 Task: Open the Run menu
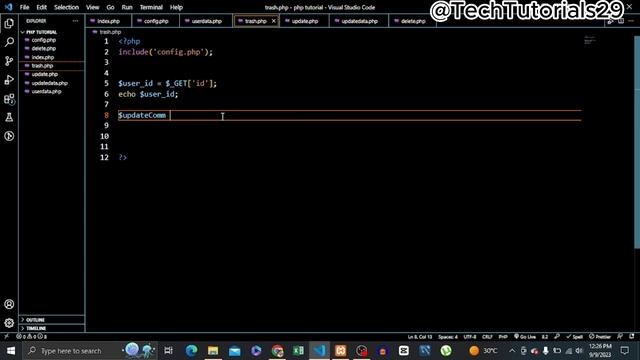(x=127, y=7)
